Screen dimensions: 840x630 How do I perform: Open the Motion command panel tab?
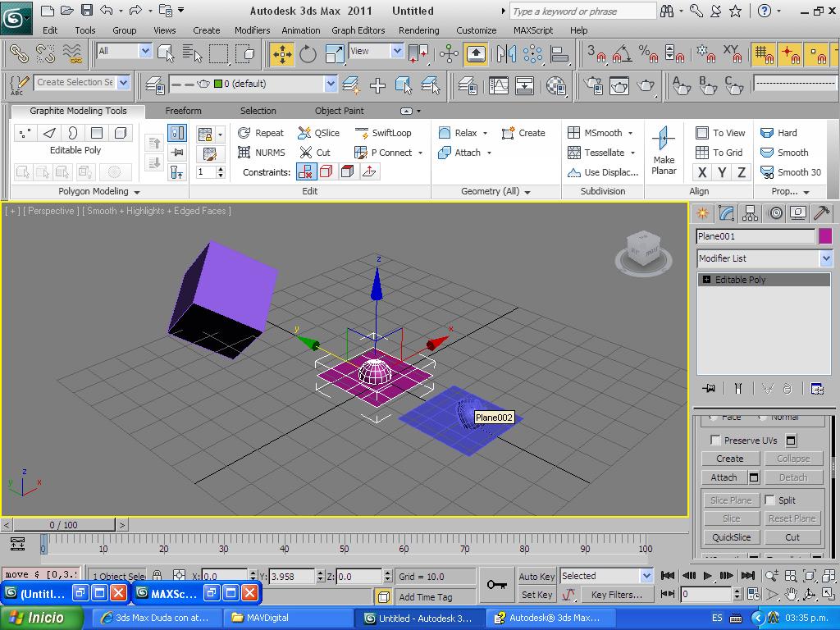tap(775, 213)
